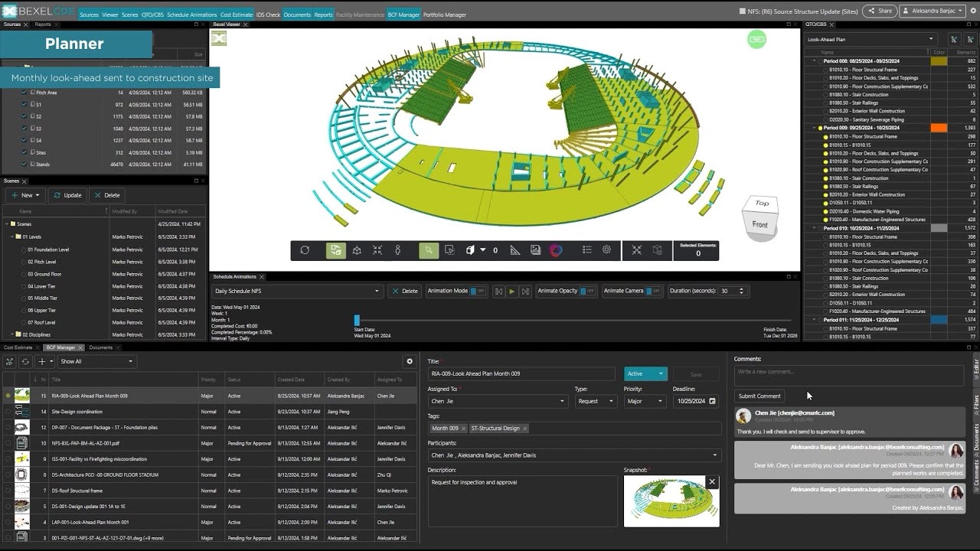Image resolution: width=980 pixels, height=551 pixels.
Task: Toggle checkbox for Stands source
Action: tap(24, 165)
